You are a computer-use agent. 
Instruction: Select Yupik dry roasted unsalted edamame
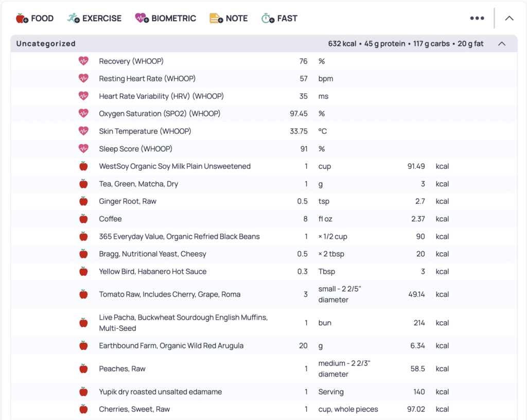click(x=161, y=392)
